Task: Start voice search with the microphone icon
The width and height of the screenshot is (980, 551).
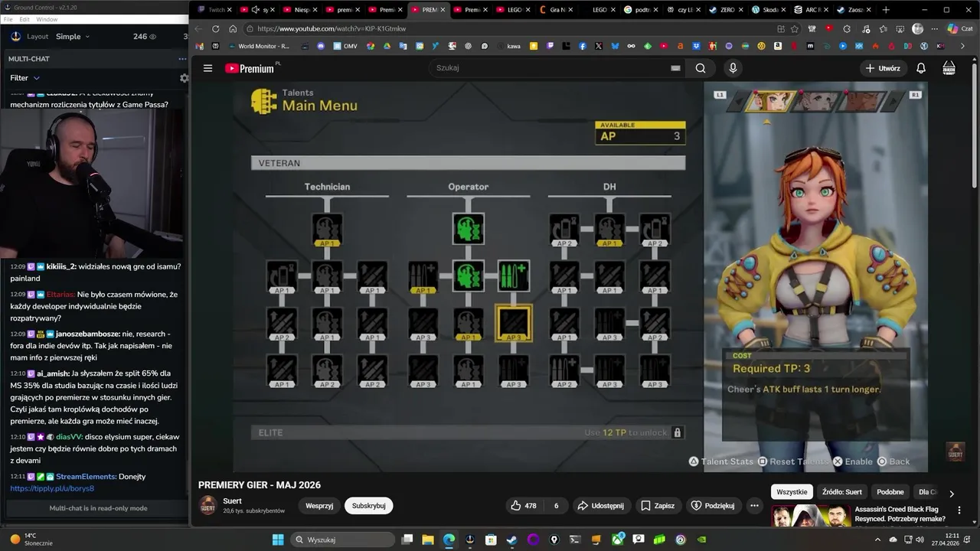Action: coord(733,68)
